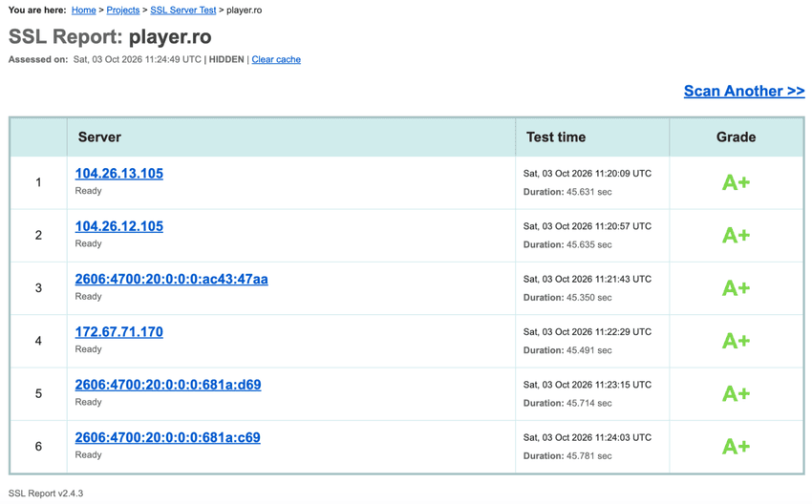Click the A+ grade for 104.26.12.105
This screenshot has width=812, height=504.
coord(736,236)
